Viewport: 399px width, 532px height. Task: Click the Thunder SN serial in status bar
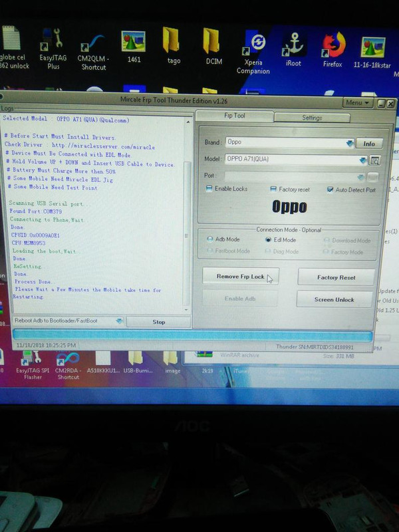click(x=315, y=347)
